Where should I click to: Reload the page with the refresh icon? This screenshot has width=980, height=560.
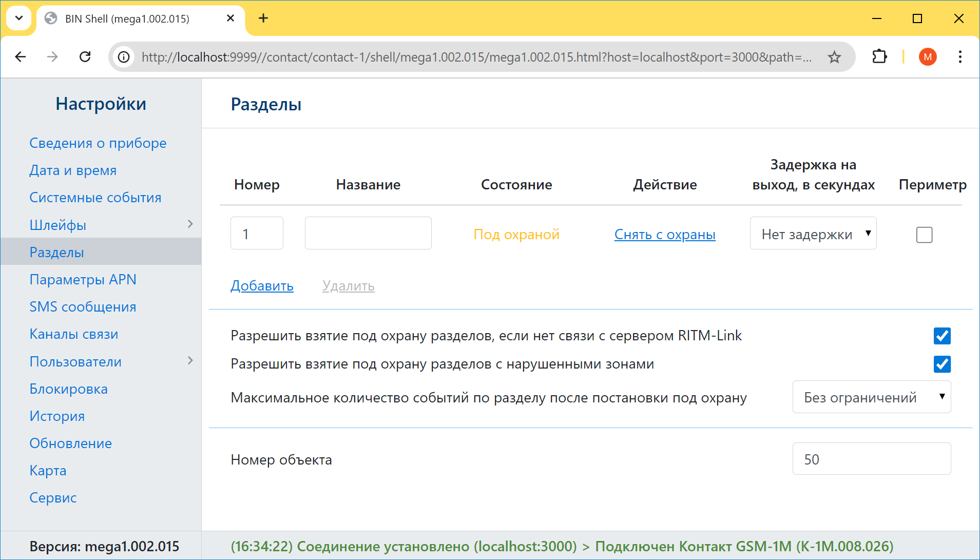coord(85,57)
